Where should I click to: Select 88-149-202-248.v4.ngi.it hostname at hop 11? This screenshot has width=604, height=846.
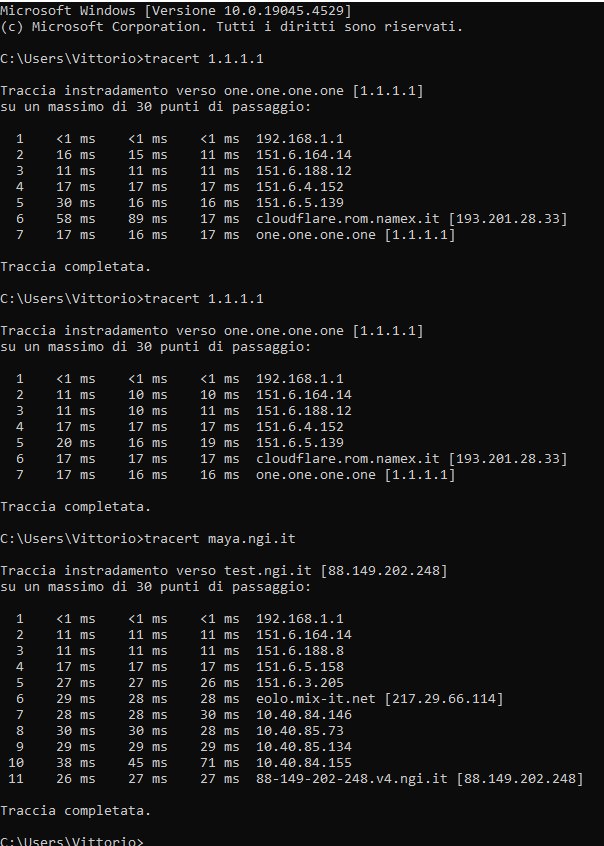pos(351,779)
